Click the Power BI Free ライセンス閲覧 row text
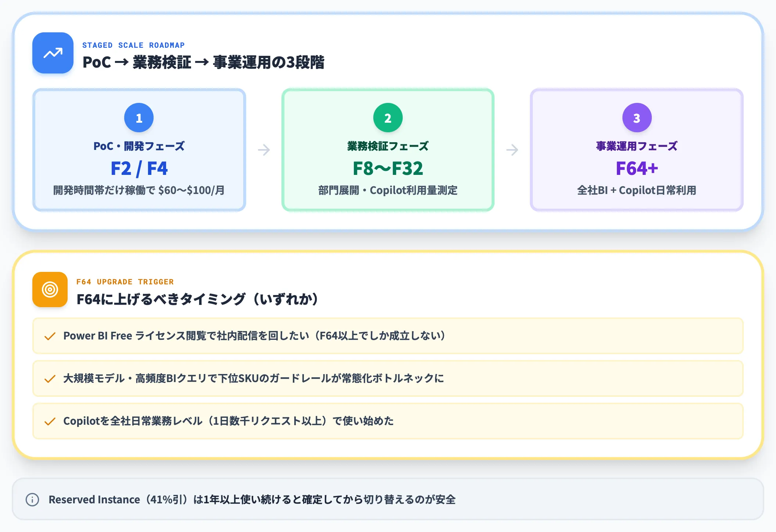 [x=254, y=336]
